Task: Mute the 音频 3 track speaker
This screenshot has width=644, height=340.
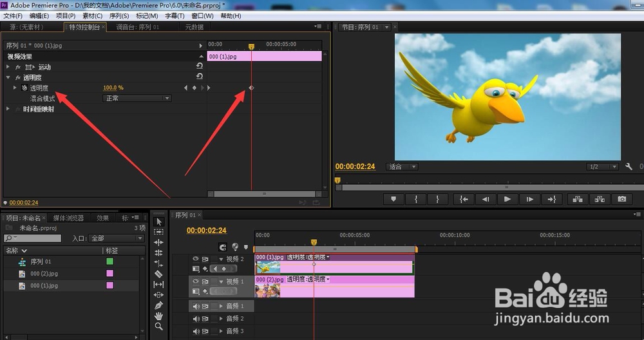Action: [x=196, y=331]
